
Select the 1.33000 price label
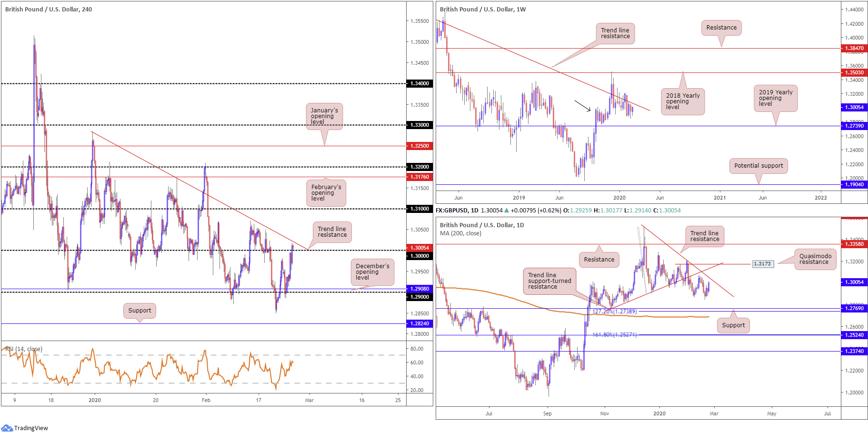[x=419, y=125]
